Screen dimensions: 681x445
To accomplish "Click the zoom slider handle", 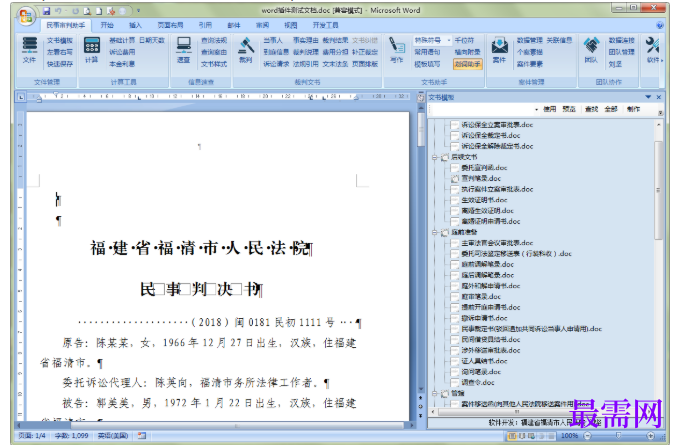I will point(618,435).
